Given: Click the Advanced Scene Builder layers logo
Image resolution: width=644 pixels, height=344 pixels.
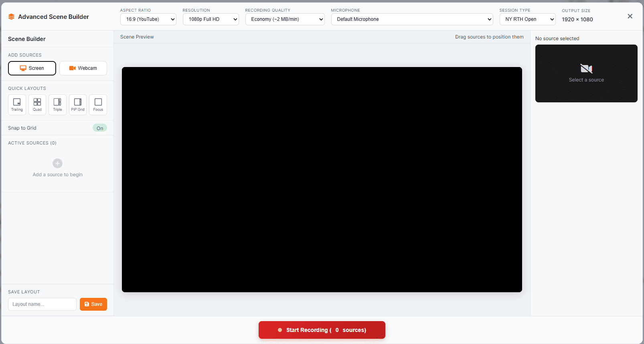Looking at the screenshot, I should tap(11, 17).
